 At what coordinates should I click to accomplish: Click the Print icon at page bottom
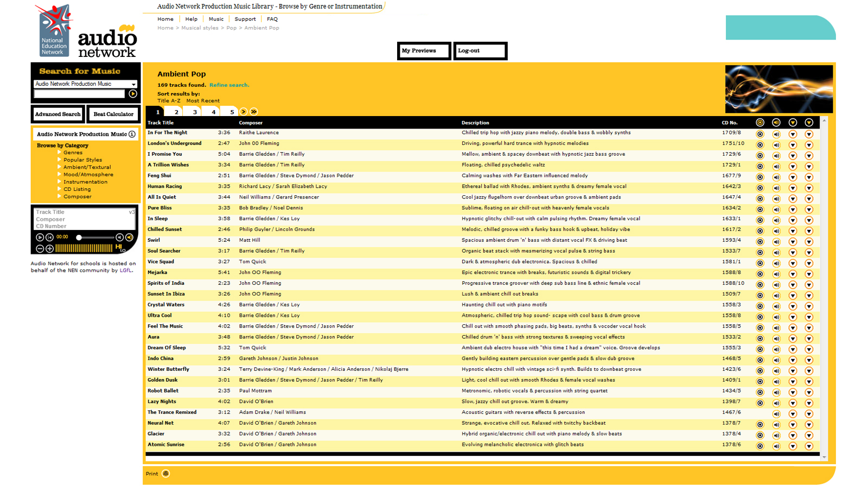coord(166,473)
